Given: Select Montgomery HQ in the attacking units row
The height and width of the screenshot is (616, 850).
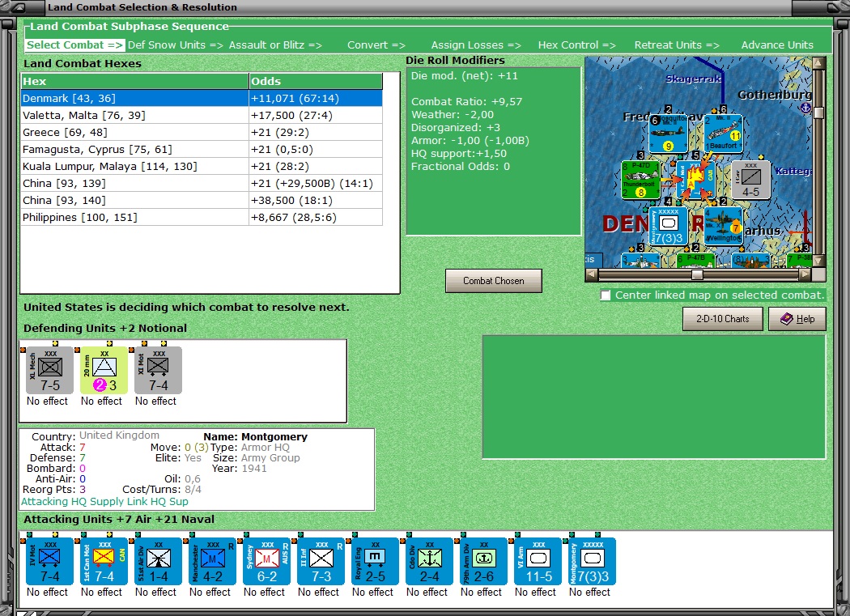Looking at the screenshot, I should tap(592, 561).
